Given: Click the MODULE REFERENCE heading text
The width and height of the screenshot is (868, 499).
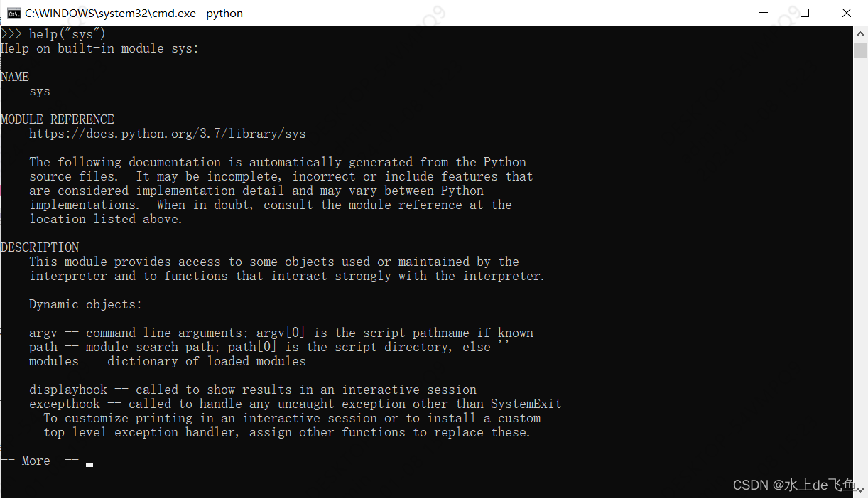Looking at the screenshot, I should pyautogui.click(x=58, y=119).
